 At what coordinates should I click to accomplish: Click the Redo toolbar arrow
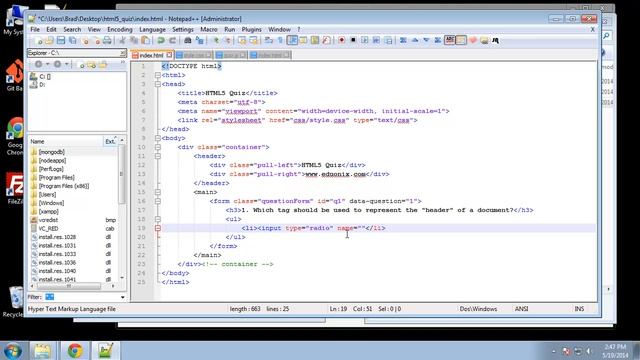click(x=173, y=40)
